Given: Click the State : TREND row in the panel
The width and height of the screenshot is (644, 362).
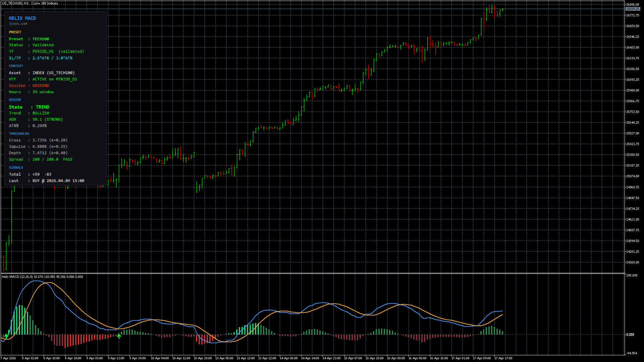Looking at the screenshot, I should tap(29, 107).
